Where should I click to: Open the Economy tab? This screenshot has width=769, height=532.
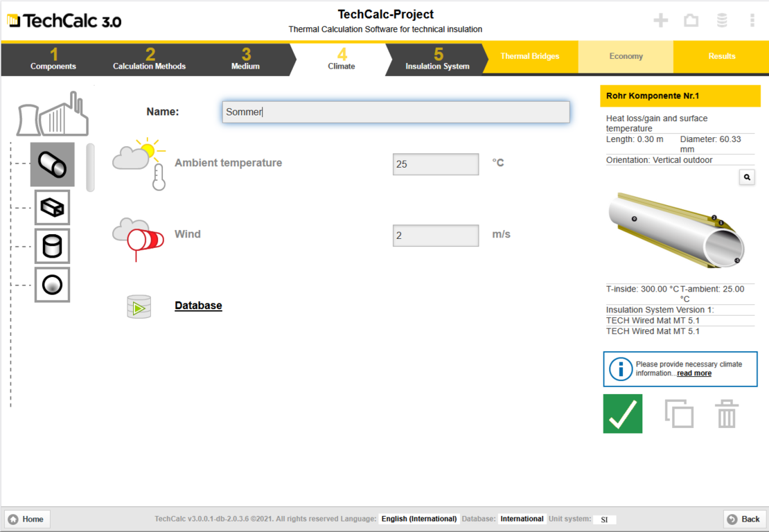coord(626,56)
